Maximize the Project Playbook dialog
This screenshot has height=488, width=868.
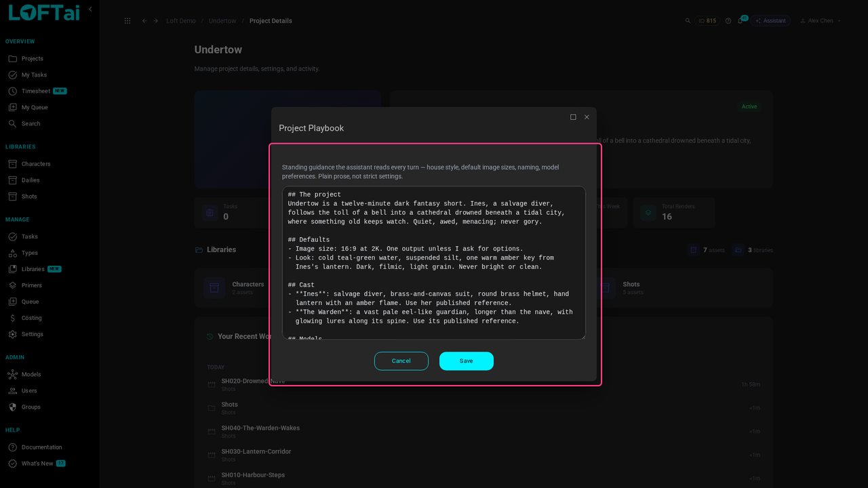pos(573,117)
